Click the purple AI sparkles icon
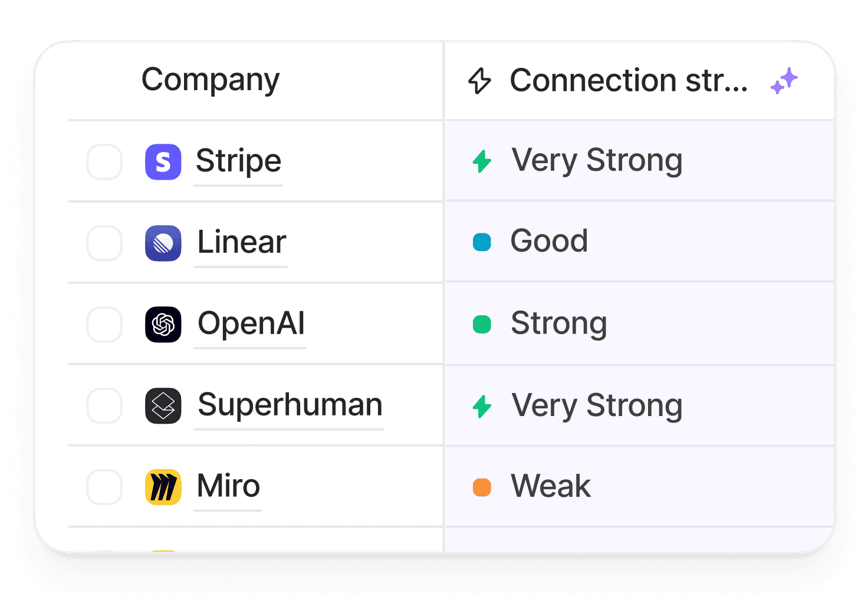The width and height of the screenshot is (868, 594). point(784,81)
